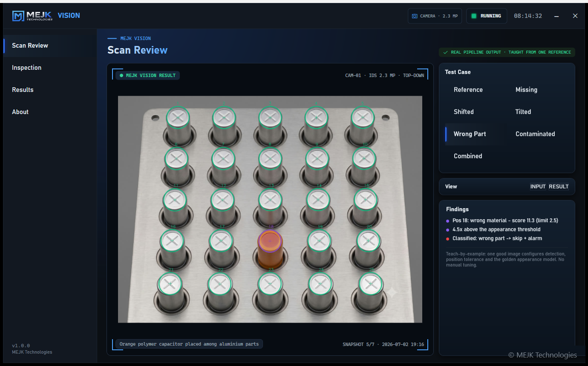This screenshot has height=366, width=588.
Task: Click the MEJK Technologies logo
Action: pyautogui.click(x=32, y=16)
